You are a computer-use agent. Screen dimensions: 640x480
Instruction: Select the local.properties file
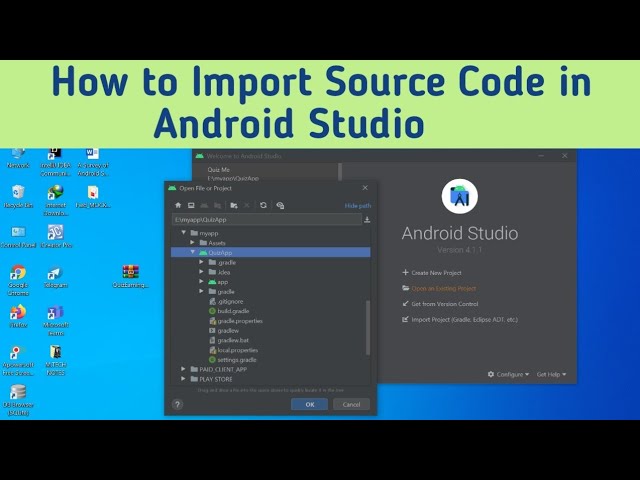point(233,350)
